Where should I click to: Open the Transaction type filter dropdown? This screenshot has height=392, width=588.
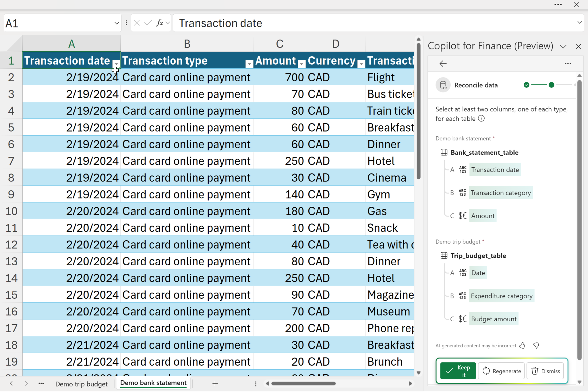[249, 64]
